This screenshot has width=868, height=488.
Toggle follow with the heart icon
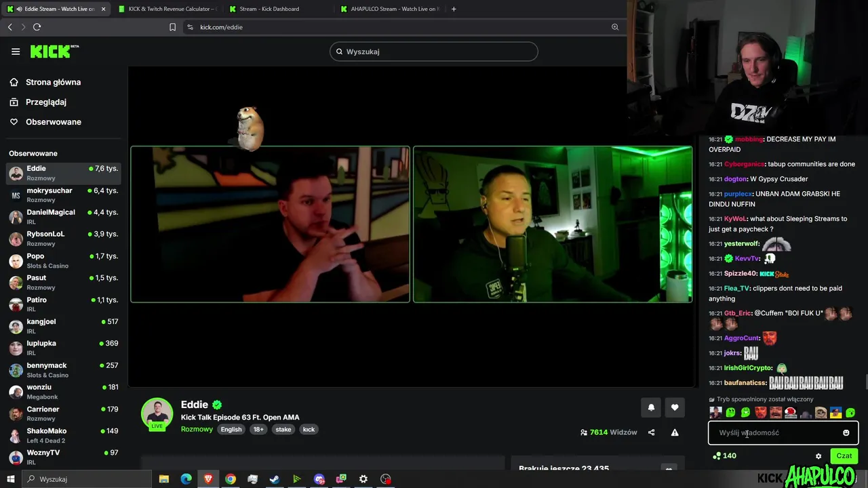click(675, 407)
